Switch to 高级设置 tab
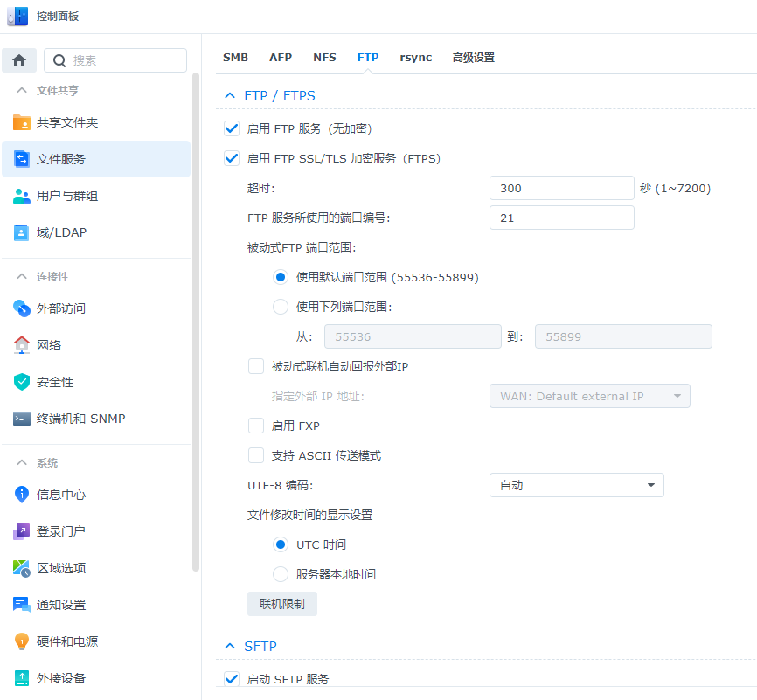 pos(474,58)
